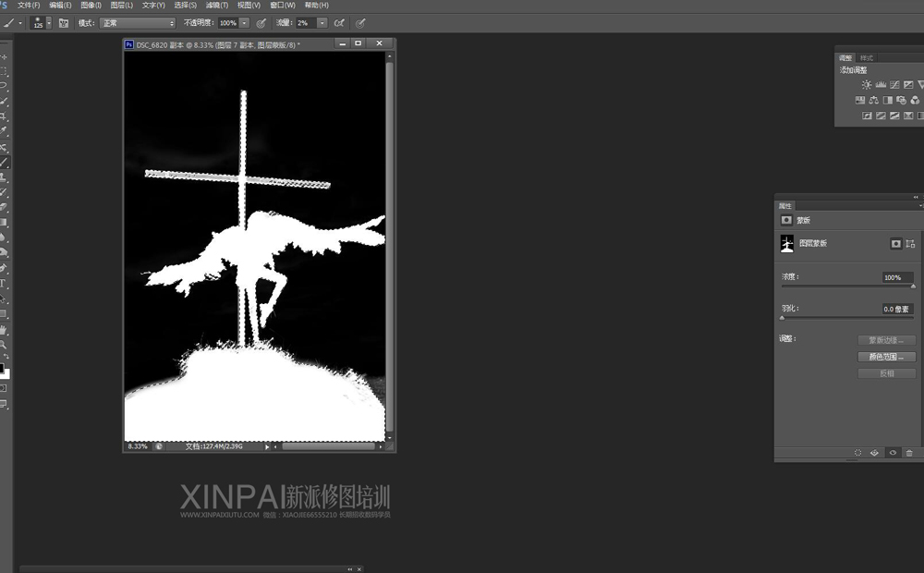Select the Crop tool

click(x=4, y=116)
